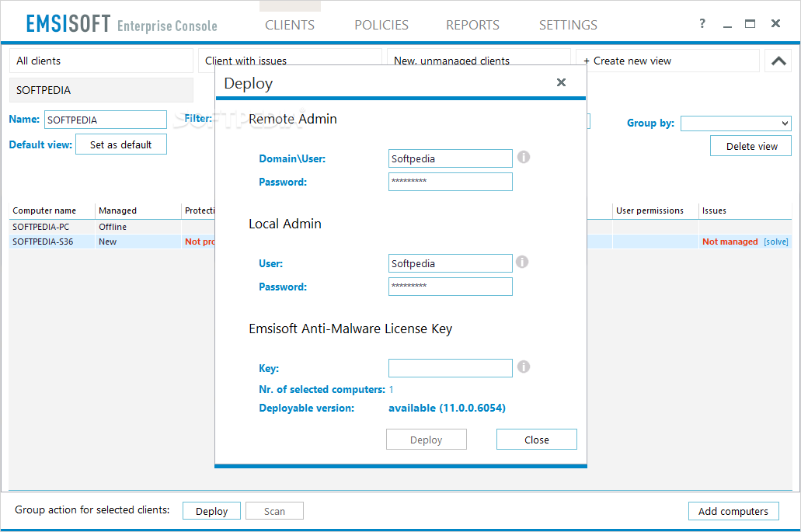Maximize the Enterprise Console window

coord(750,23)
